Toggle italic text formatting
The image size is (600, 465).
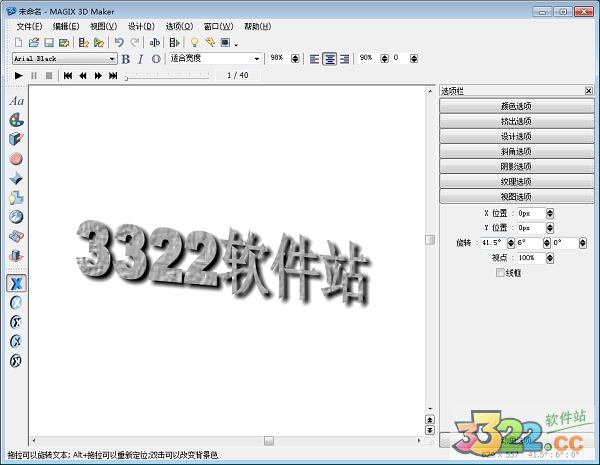click(140, 59)
